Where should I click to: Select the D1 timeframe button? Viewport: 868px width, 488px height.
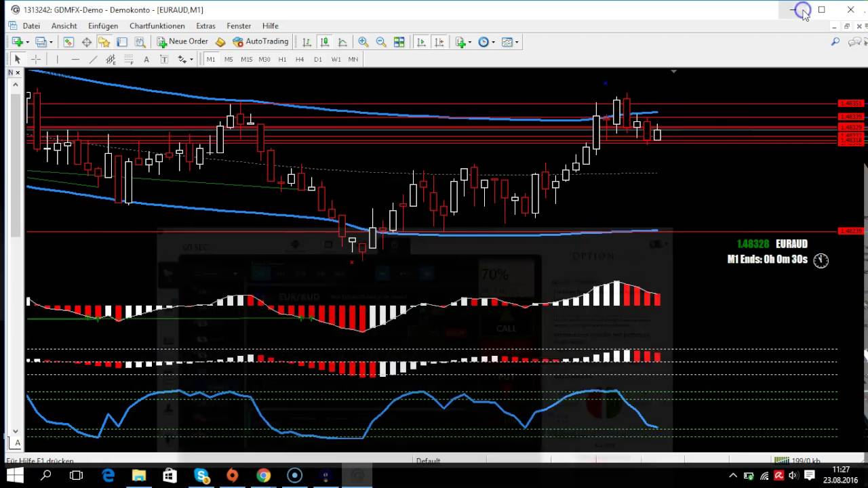tap(318, 60)
